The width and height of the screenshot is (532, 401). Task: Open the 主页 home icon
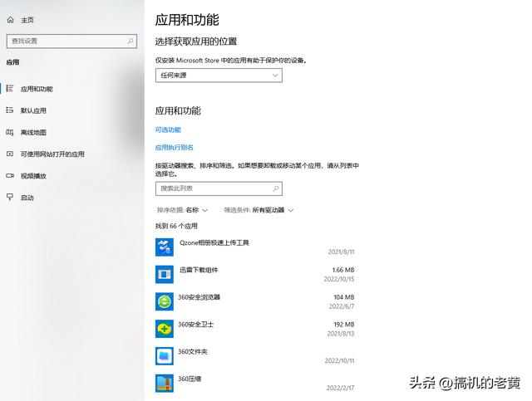coord(11,20)
